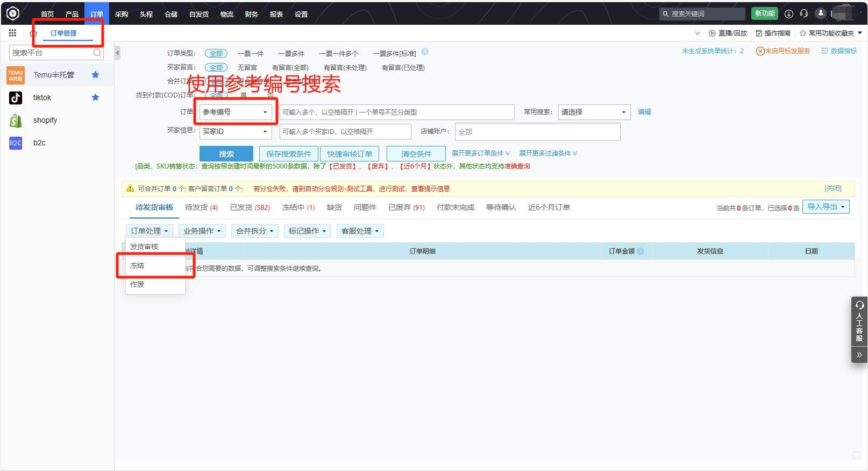Click the blue 搜索 button
Screen dimensions: 868x471
(226, 154)
